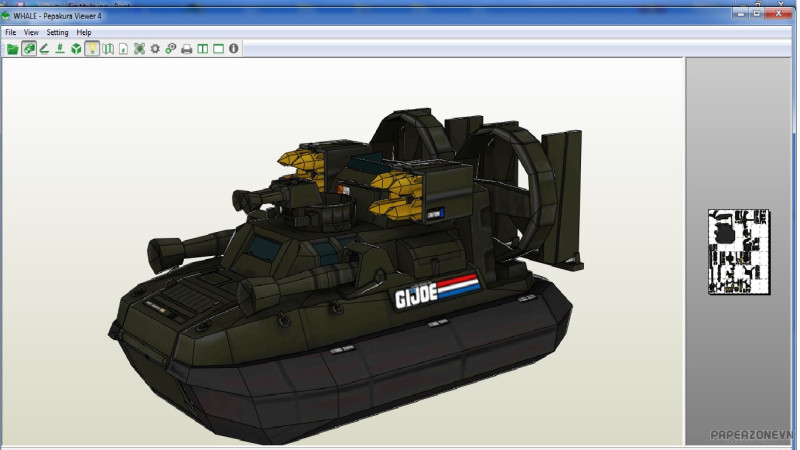Show info with the round i icon
The width and height of the screenshot is (800, 450).
234,48
